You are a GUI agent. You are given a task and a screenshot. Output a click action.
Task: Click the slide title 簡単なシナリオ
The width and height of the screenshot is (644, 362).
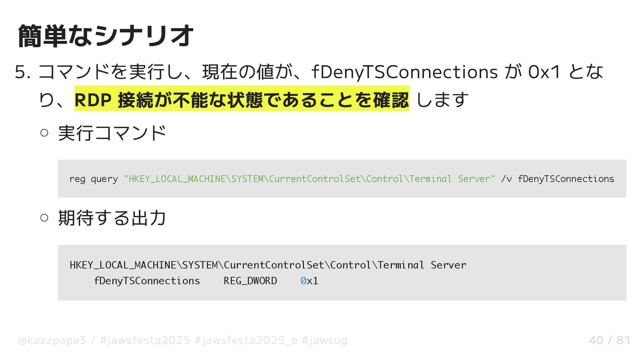[106, 36]
